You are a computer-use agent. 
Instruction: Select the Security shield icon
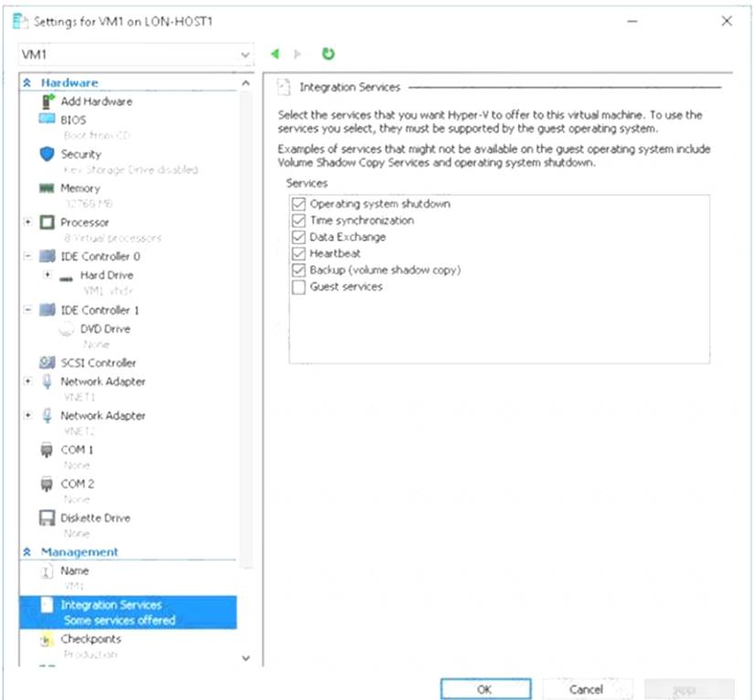[47, 154]
